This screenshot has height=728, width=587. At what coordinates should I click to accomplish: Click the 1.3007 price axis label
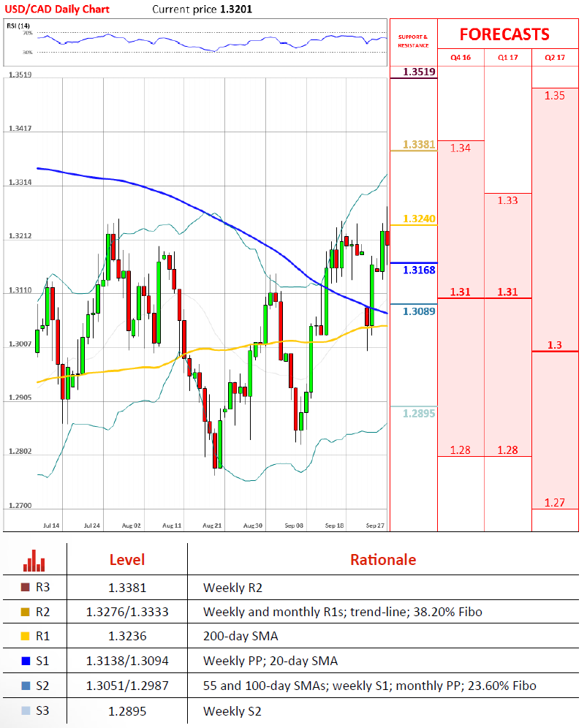pyautogui.click(x=20, y=344)
